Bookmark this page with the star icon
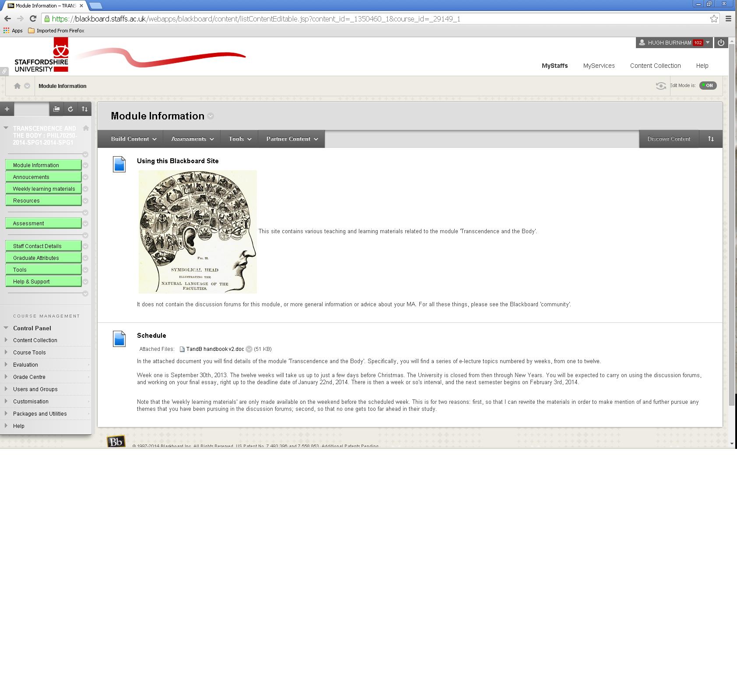 pos(714,18)
